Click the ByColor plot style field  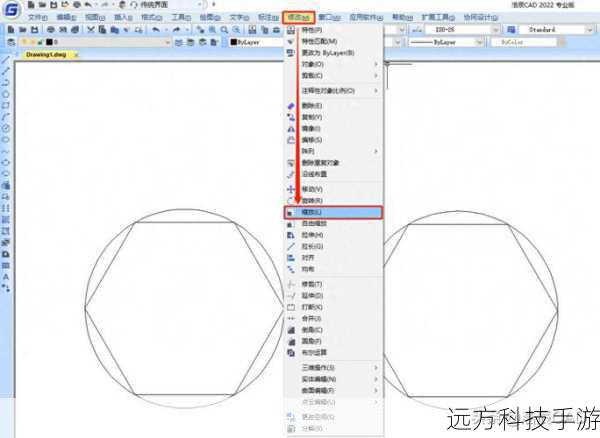point(523,42)
